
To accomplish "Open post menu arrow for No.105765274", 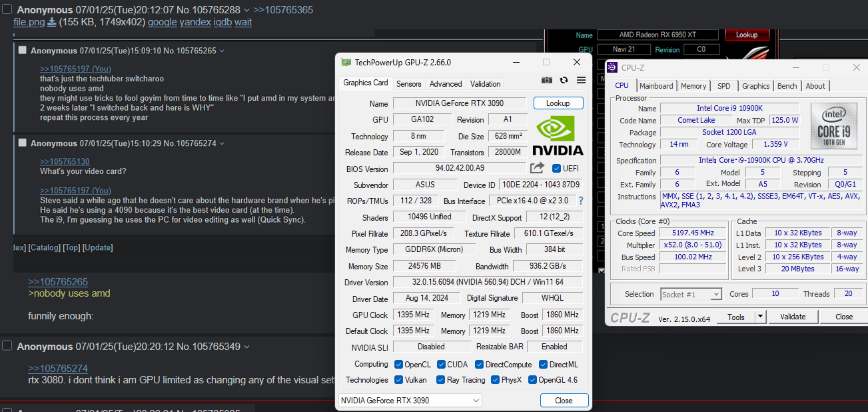I will [222, 143].
